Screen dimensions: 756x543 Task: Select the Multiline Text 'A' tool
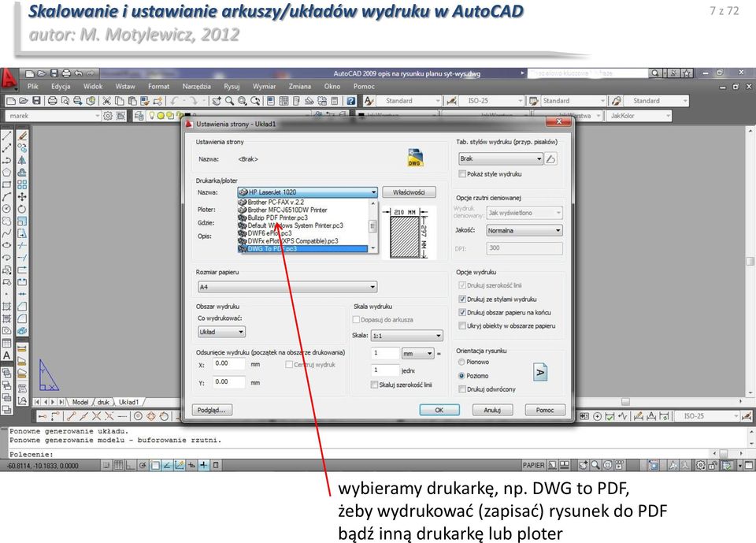coord(7,355)
